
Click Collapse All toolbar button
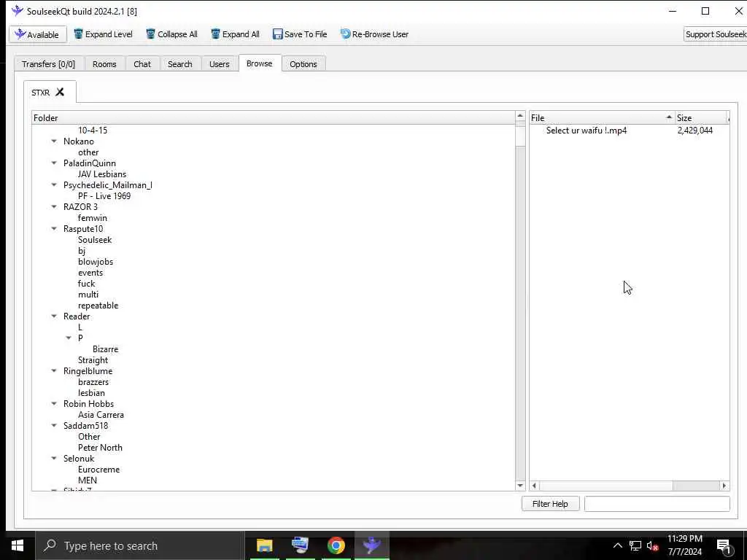pos(171,34)
